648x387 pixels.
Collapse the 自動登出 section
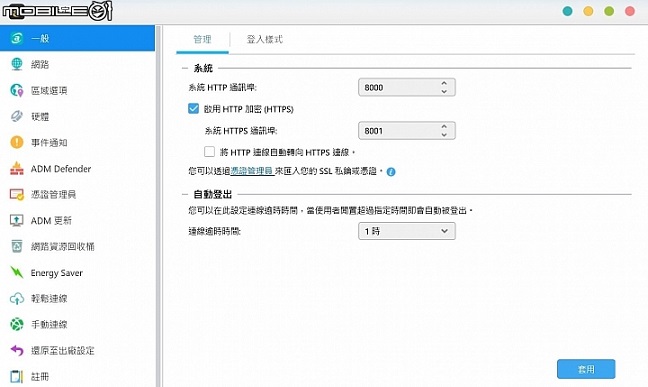(x=185, y=194)
